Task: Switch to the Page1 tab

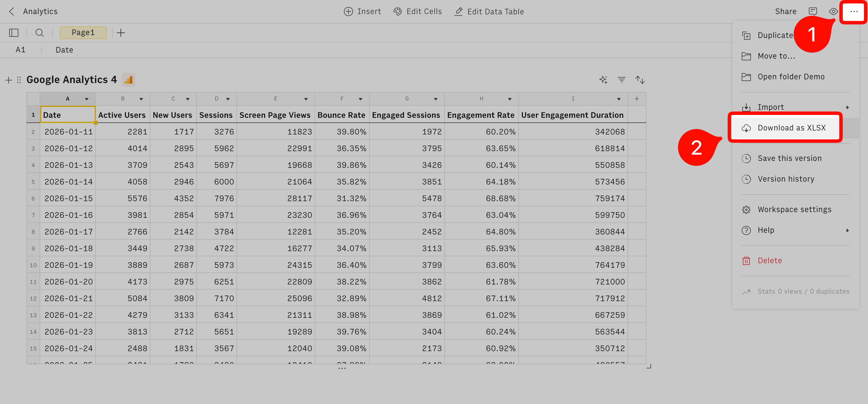Action: pos(83,33)
